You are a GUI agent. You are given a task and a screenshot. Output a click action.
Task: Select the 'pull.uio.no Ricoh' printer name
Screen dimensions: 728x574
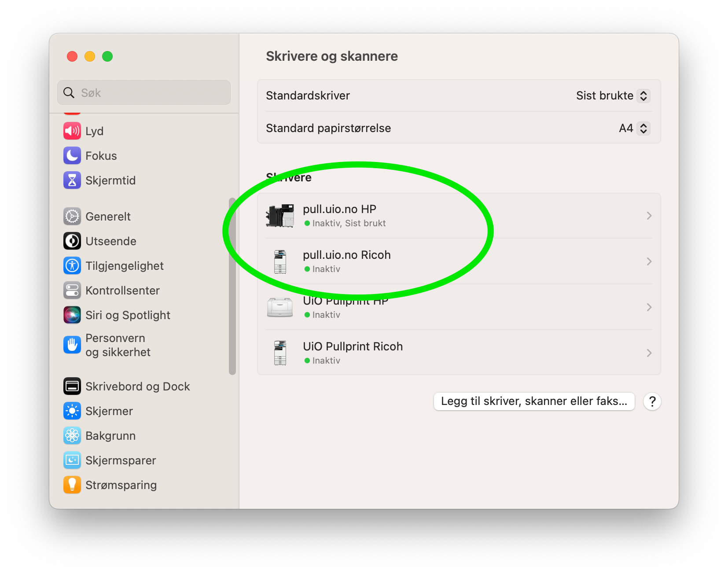(347, 255)
